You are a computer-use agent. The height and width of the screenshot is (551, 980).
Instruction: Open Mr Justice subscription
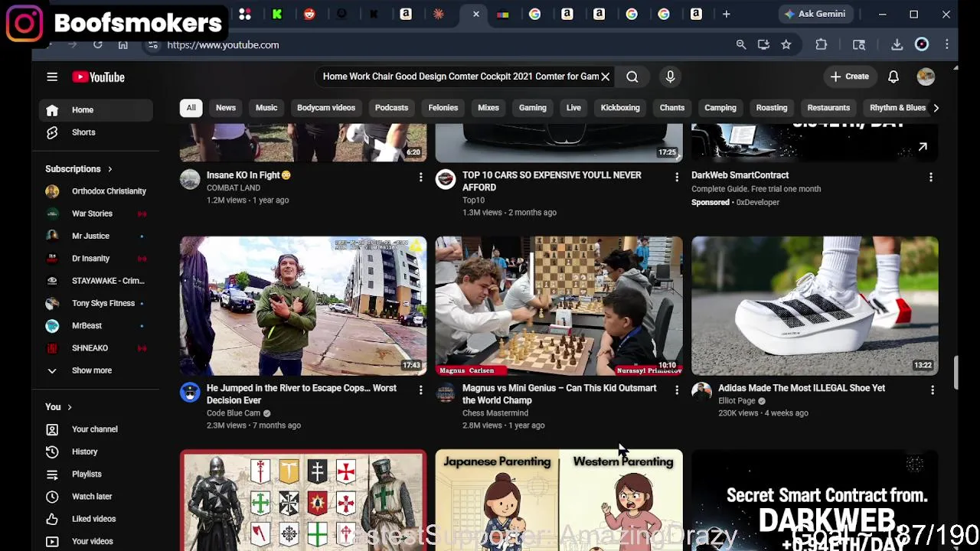point(96,236)
